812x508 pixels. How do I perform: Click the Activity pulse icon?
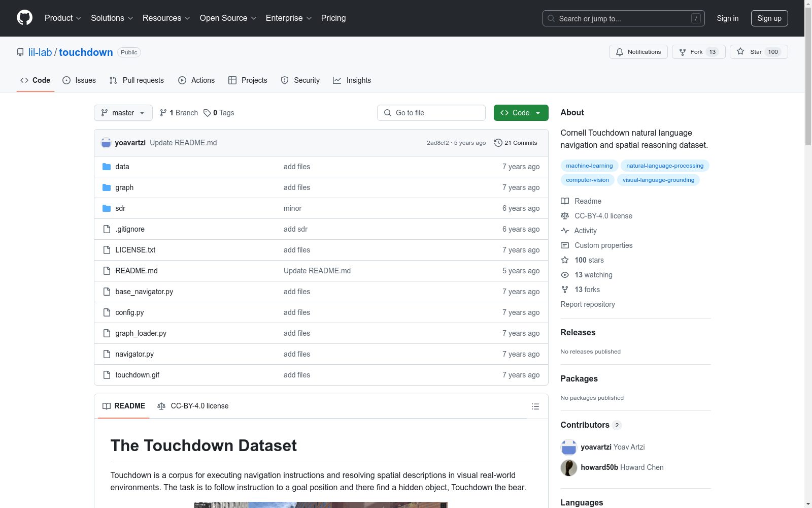point(565,231)
